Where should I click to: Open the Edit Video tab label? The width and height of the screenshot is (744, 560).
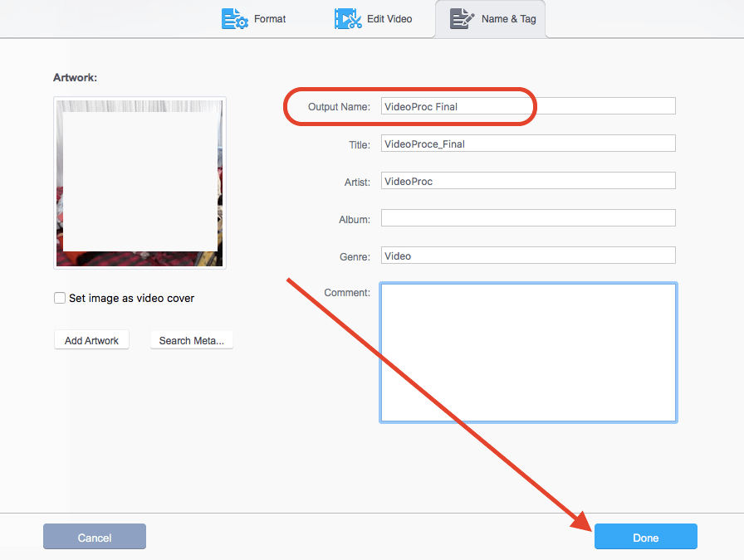pos(389,19)
